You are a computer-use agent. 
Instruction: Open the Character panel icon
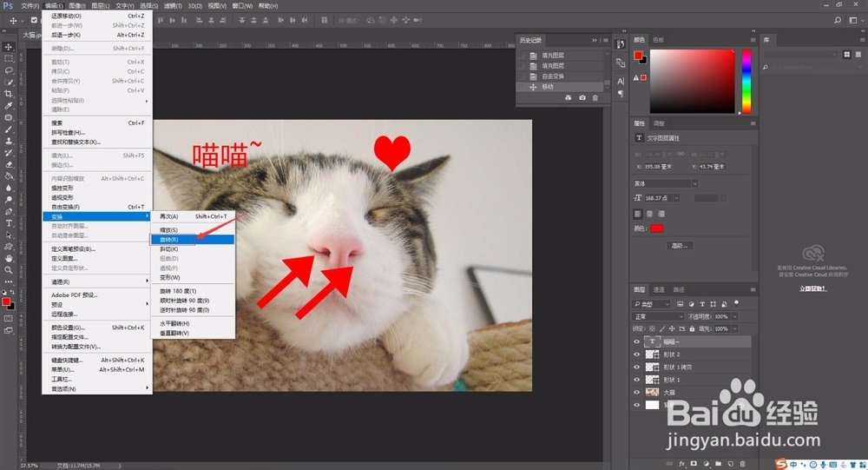(621, 81)
